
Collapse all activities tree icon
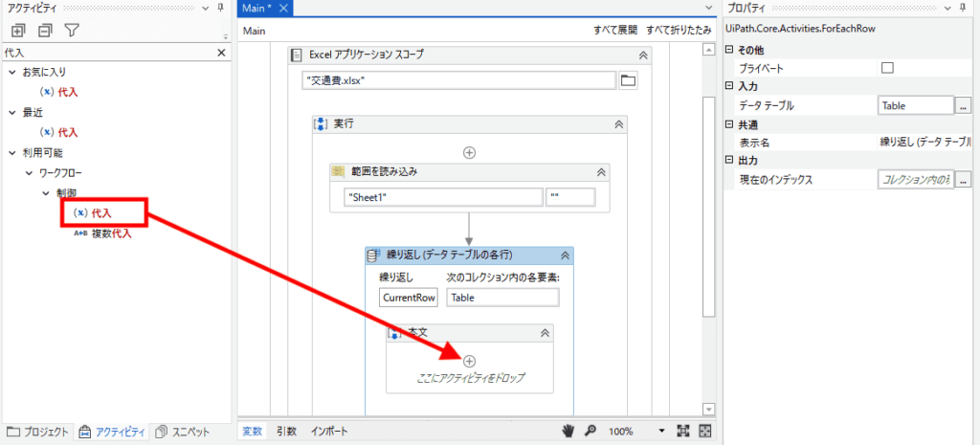(x=45, y=30)
